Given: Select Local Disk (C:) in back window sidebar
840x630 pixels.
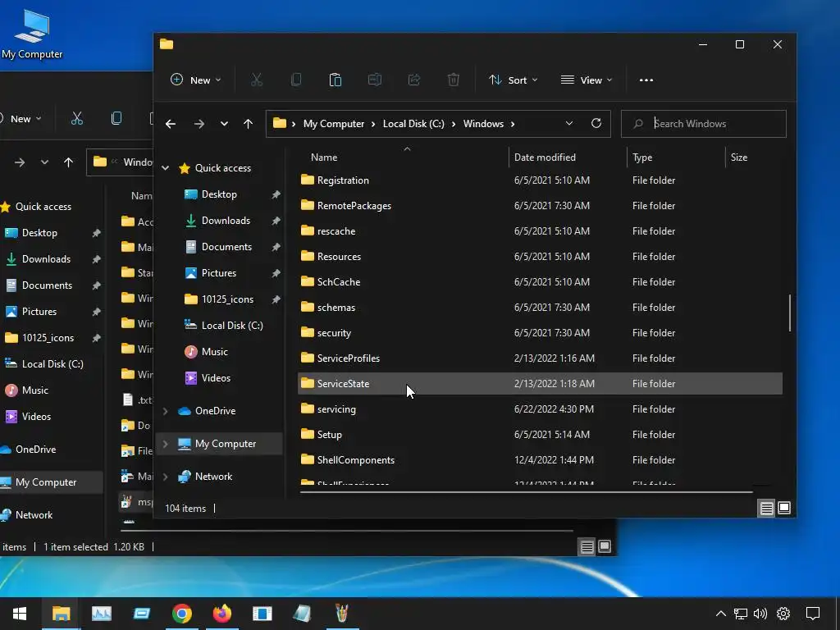Looking at the screenshot, I should point(52,363).
